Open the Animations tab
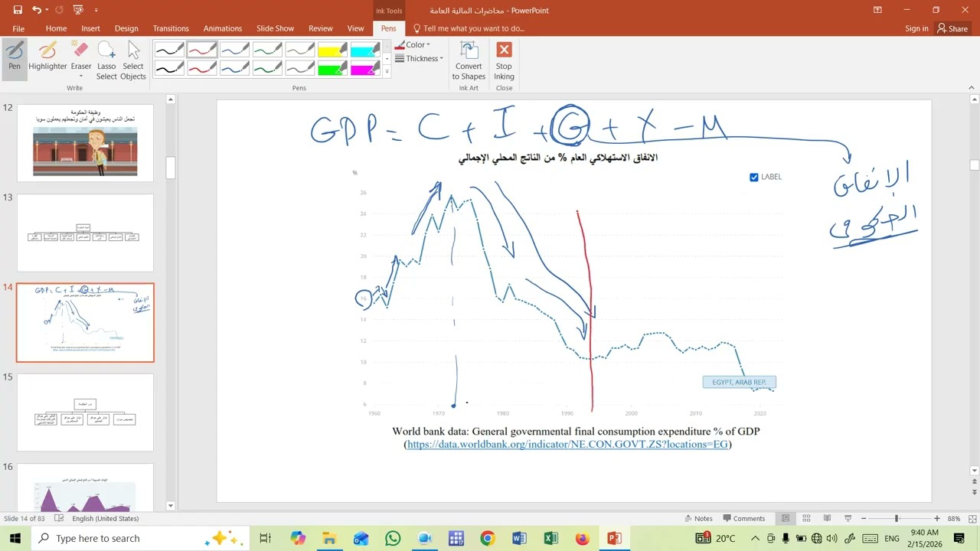 223,28
